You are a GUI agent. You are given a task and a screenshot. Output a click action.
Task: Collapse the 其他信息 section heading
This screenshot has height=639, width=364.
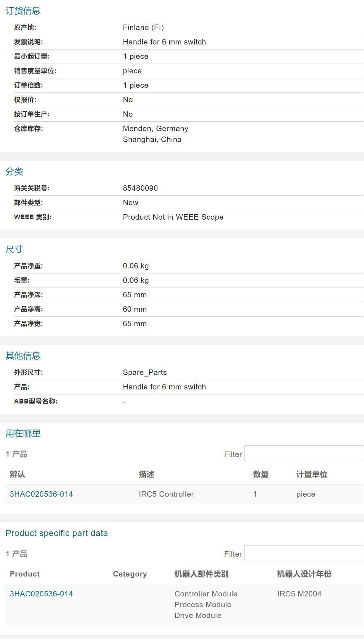[x=23, y=356]
